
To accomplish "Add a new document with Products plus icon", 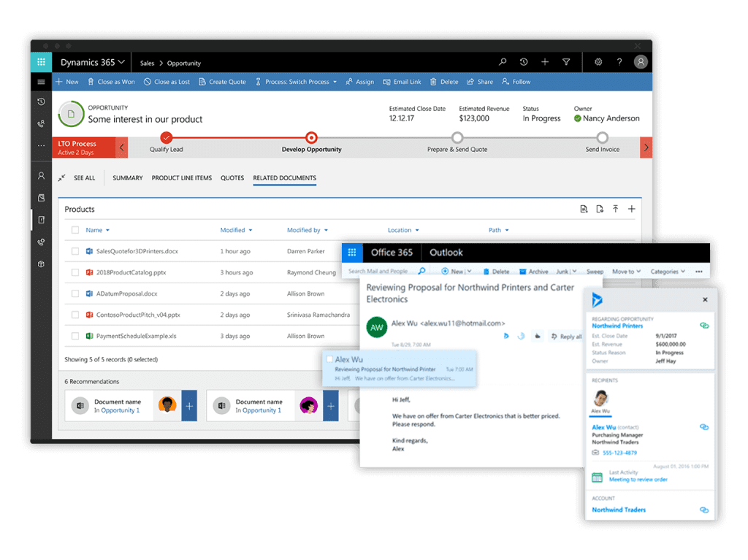I will (632, 209).
